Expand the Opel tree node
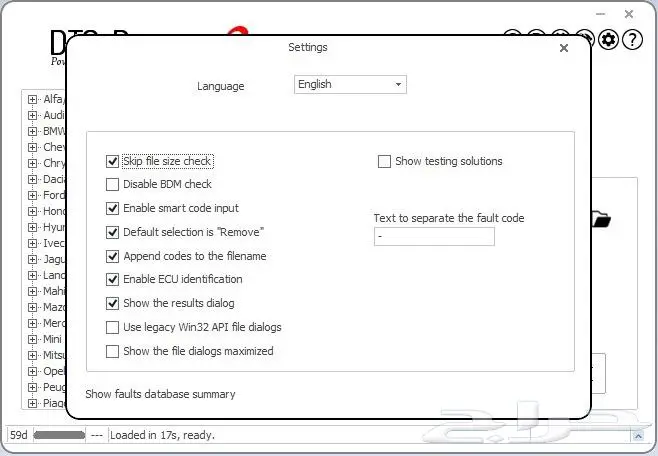This screenshot has width=658, height=456. [x=33, y=371]
